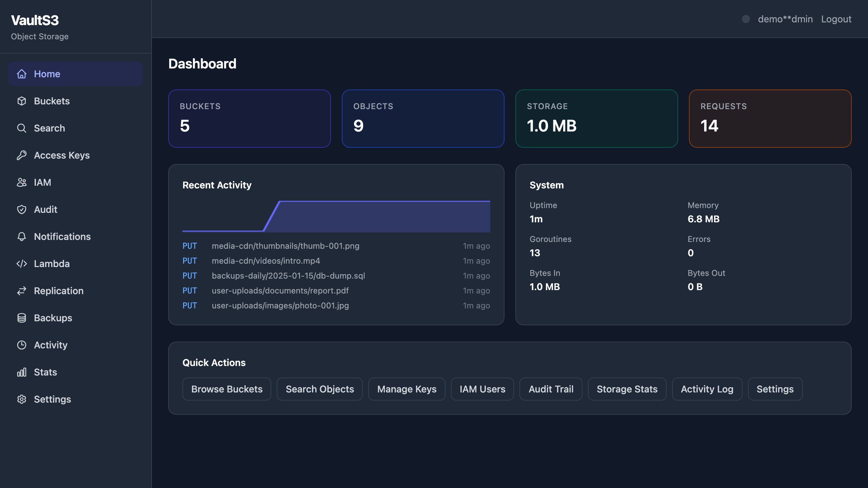This screenshot has height=488, width=868.
Task: Open the Activity sidebar entry
Action: (x=76, y=345)
